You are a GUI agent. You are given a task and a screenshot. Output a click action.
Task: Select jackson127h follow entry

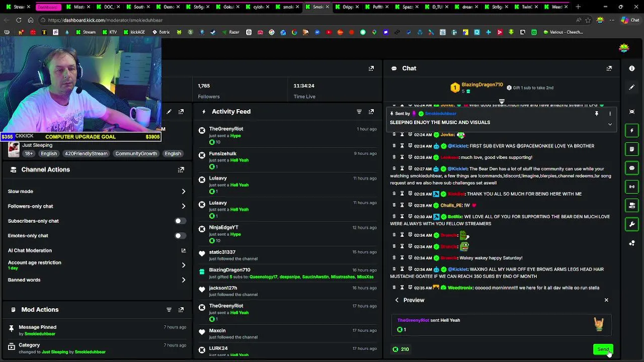pos(287,291)
